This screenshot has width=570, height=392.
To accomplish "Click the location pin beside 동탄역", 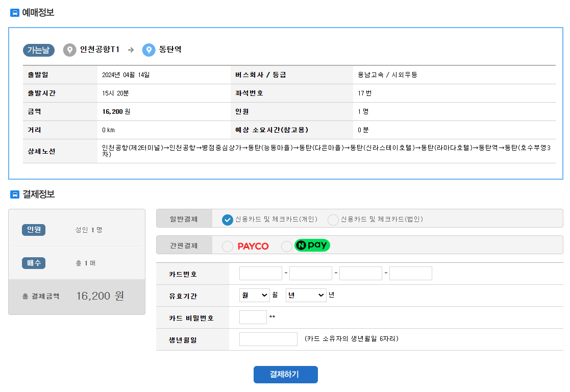I will [148, 50].
